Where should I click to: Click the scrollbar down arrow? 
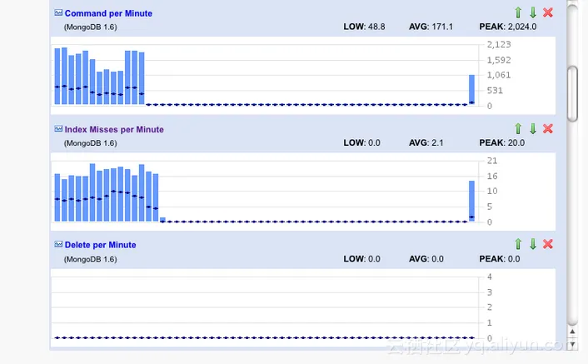[x=572, y=344]
